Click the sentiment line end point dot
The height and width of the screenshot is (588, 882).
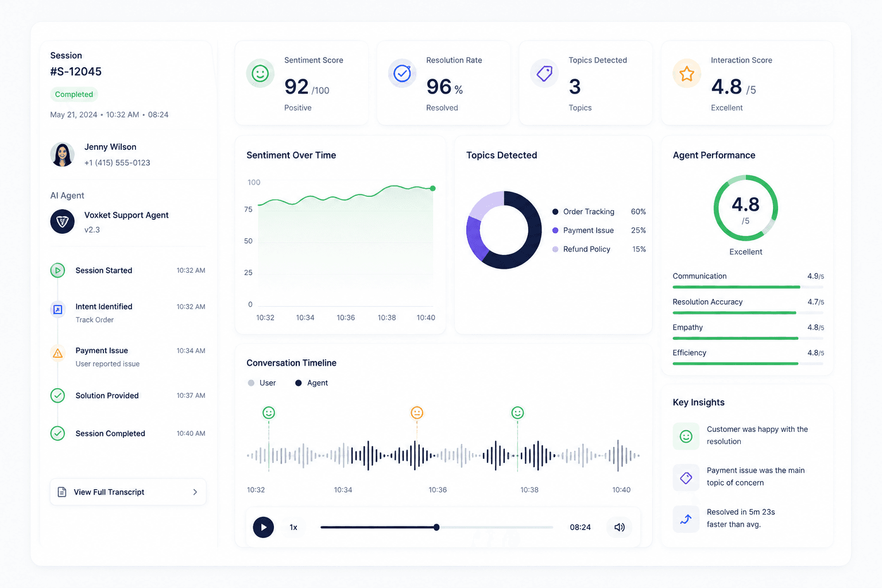(433, 188)
